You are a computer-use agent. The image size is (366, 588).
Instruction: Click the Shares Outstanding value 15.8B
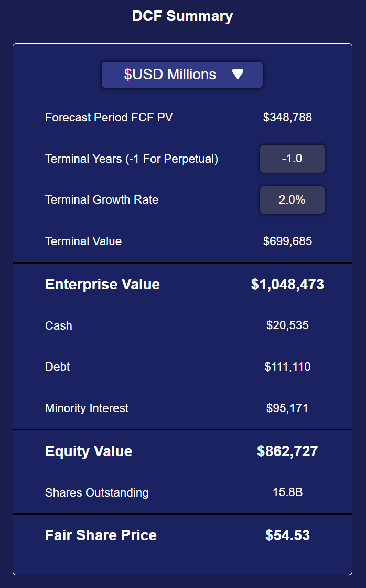click(287, 492)
